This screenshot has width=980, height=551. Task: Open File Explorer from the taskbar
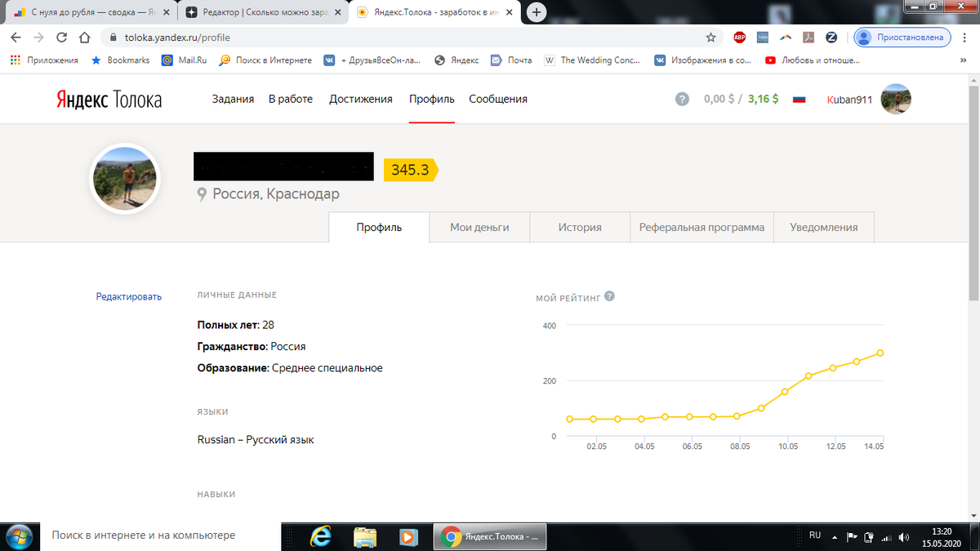[365, 536]
